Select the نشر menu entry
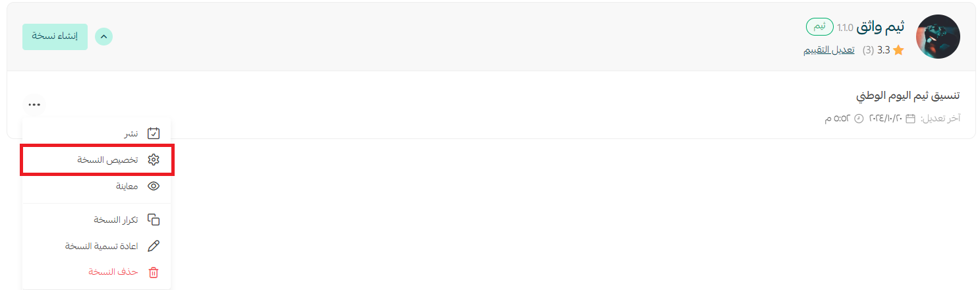Viewport: 980px width, 290px height. click(131, 133)
